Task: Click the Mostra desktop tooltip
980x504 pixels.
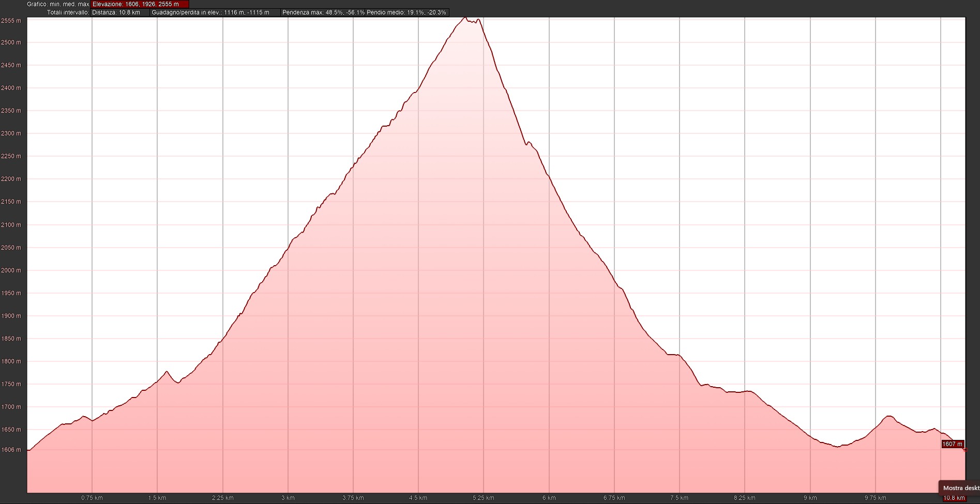Action: coord(960,488)
